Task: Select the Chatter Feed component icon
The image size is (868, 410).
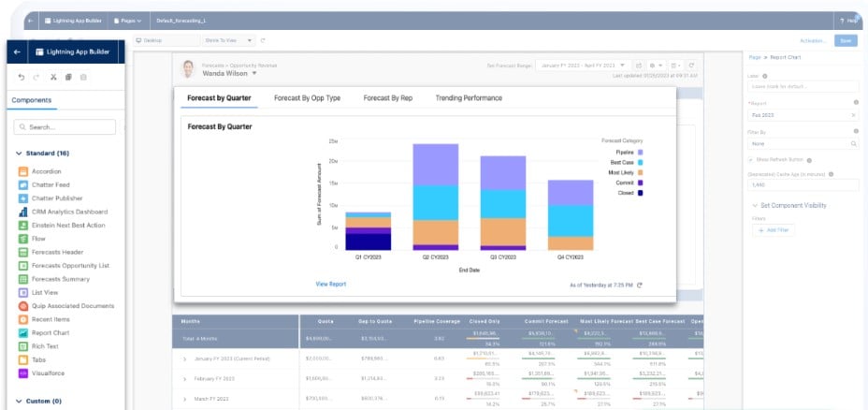Action: 22,185
